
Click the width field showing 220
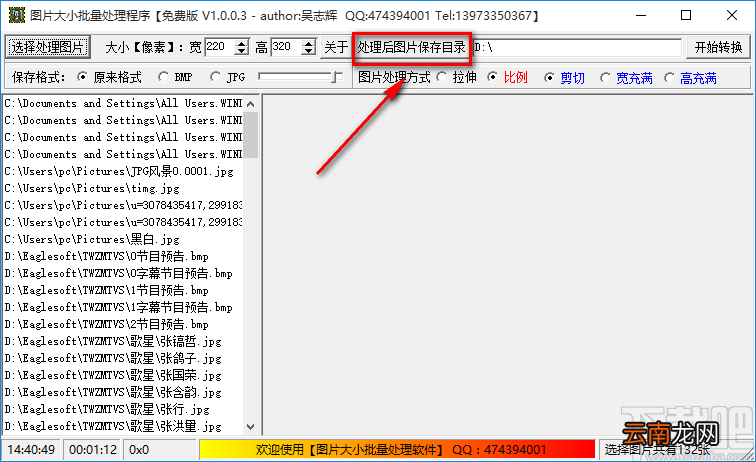click(x=220, y=47)
